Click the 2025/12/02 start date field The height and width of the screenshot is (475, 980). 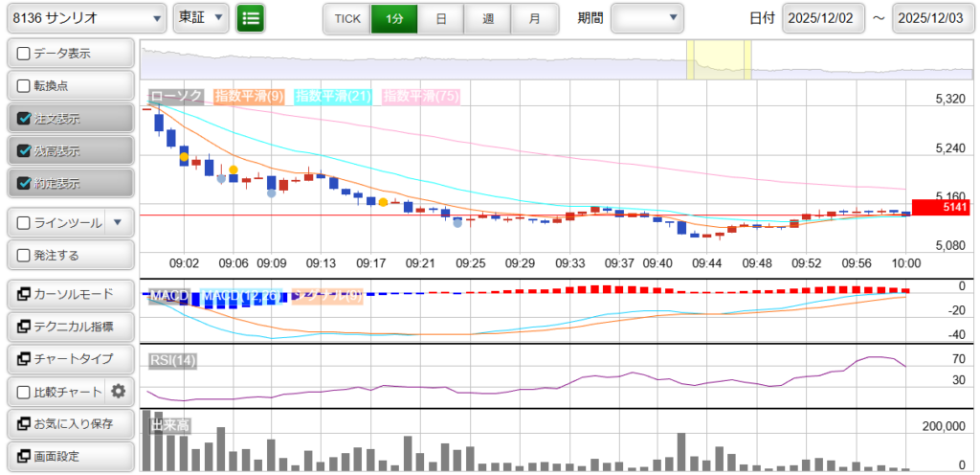click(x=823, y=18)
